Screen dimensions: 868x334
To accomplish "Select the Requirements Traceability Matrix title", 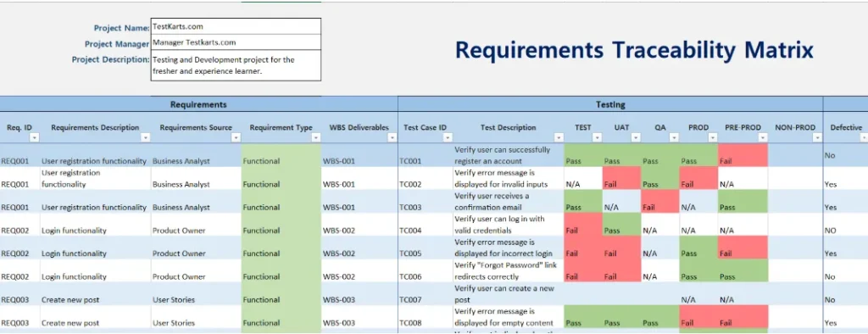I will [x=634, y=50].
